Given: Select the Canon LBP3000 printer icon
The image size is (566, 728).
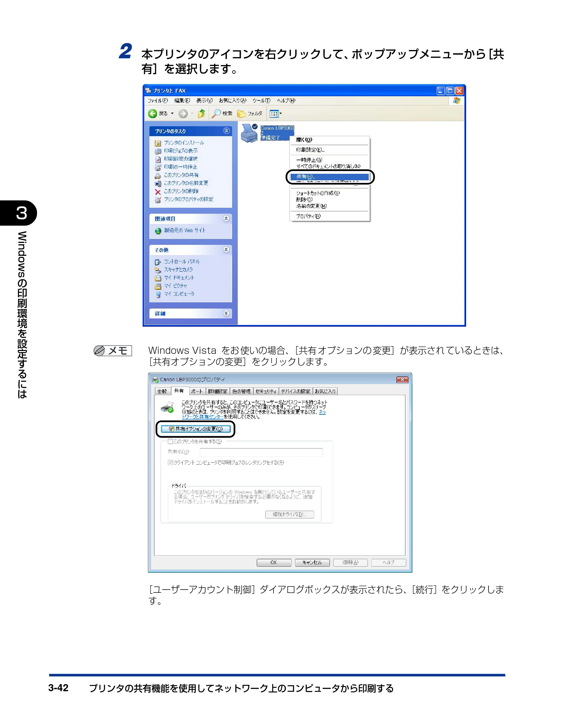Looking at the screenshot, I should click(x=249, y=133).
